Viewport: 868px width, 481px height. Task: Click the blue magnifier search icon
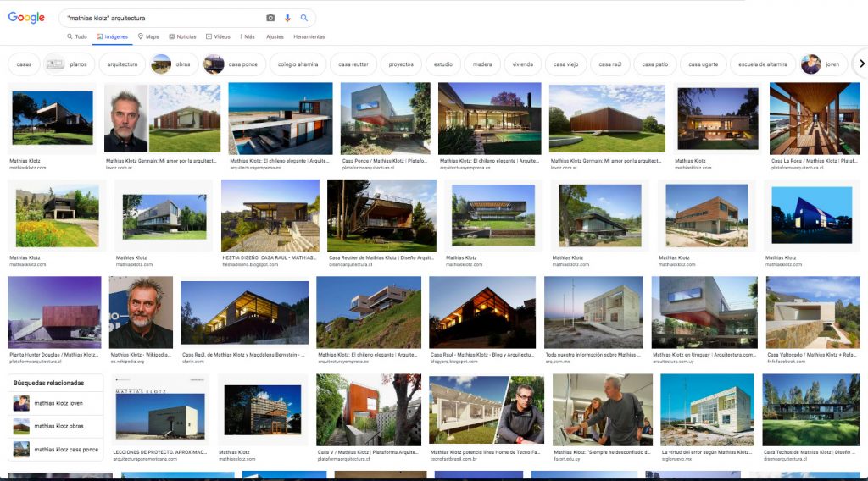(x=303, y=18)
